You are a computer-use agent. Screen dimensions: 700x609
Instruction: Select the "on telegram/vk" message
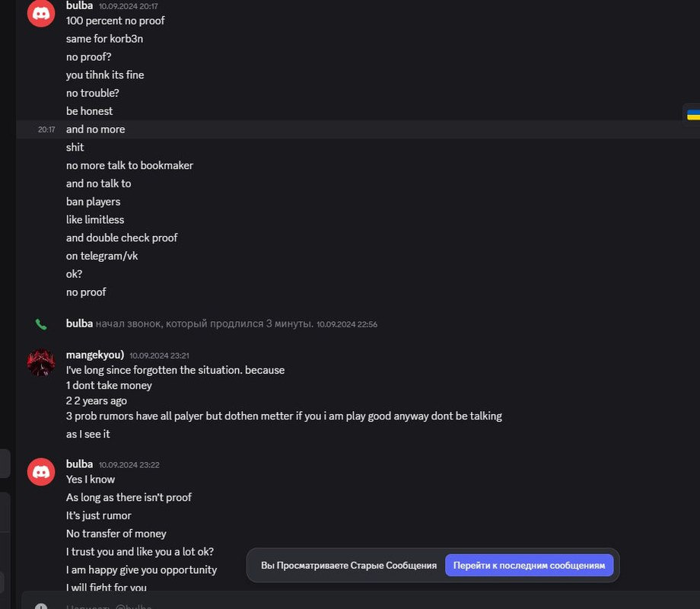[x=102, y=256]
